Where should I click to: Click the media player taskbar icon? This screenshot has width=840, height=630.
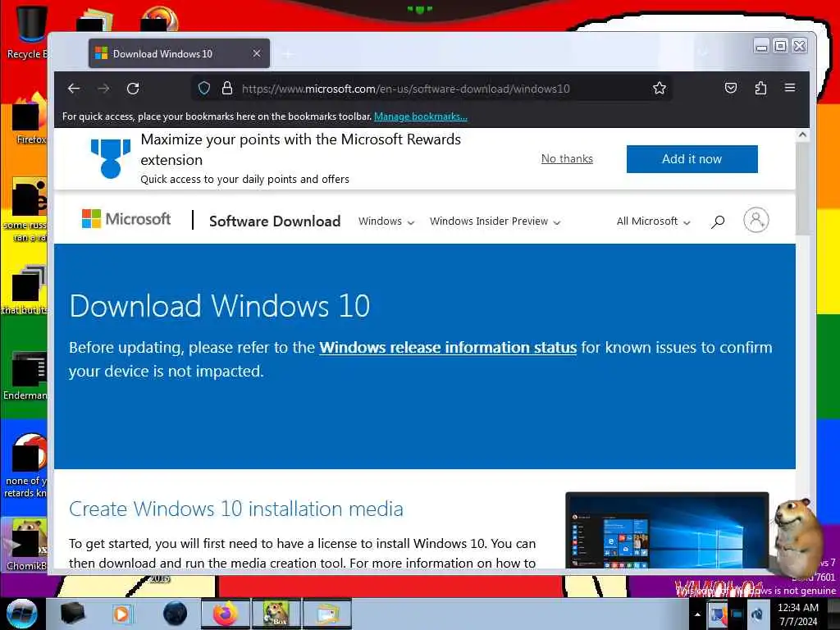(121, 614)
